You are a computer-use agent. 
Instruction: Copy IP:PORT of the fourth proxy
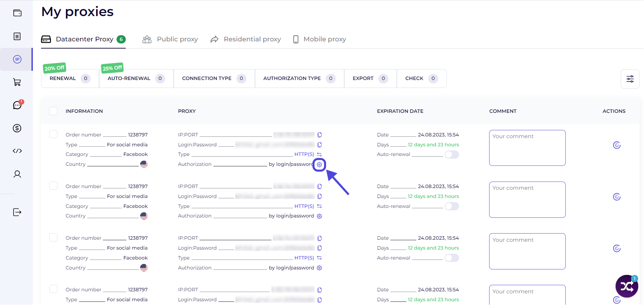(320, 290)
